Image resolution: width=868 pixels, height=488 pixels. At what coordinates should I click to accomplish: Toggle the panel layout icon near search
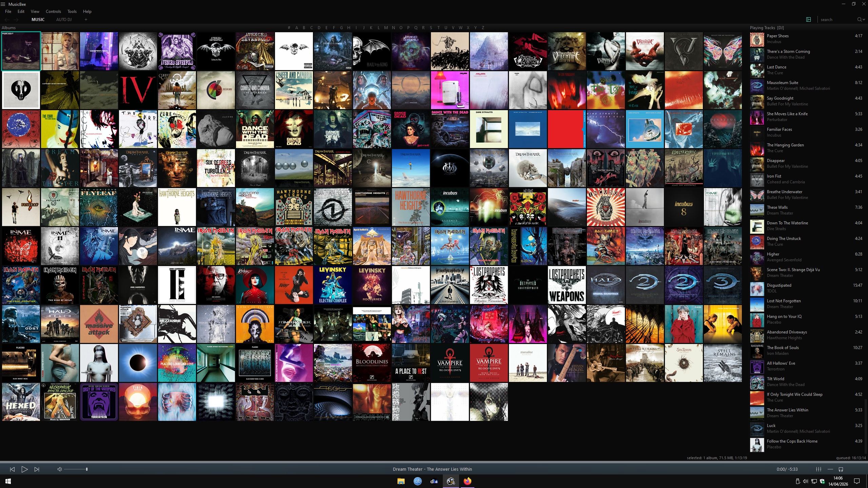[x=808, y=20]
